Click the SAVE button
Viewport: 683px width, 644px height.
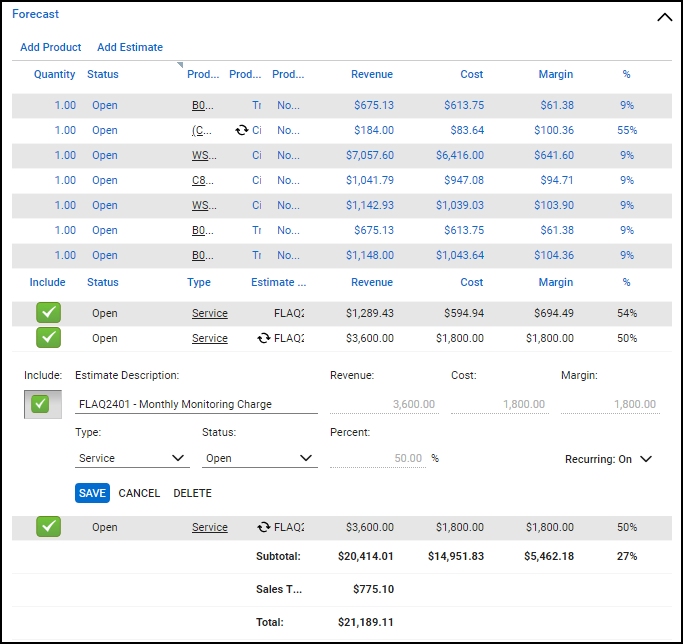(x=92, y=493)
